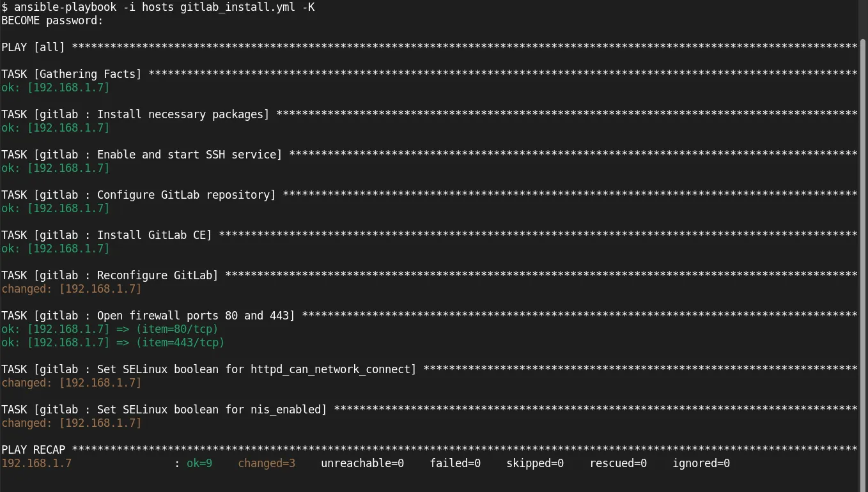
Task: Click the changed result under Reconfigure GitLab
Action: [x=72, y=289]
